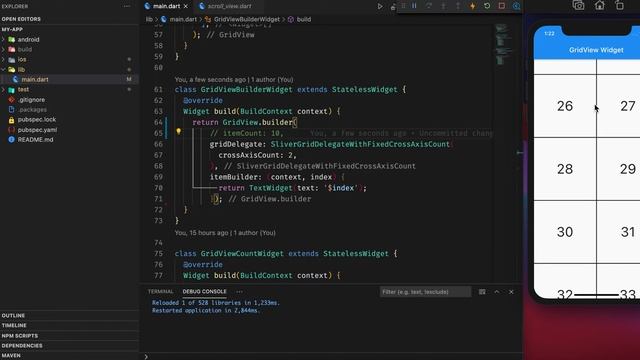
Task: Open the .gitignore file
Action: pos(69,100)
